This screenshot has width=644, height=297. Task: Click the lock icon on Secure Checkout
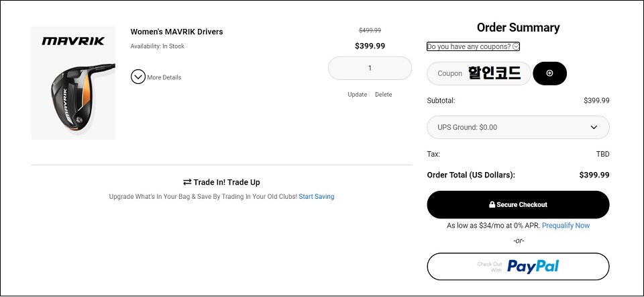click(492, 204)
